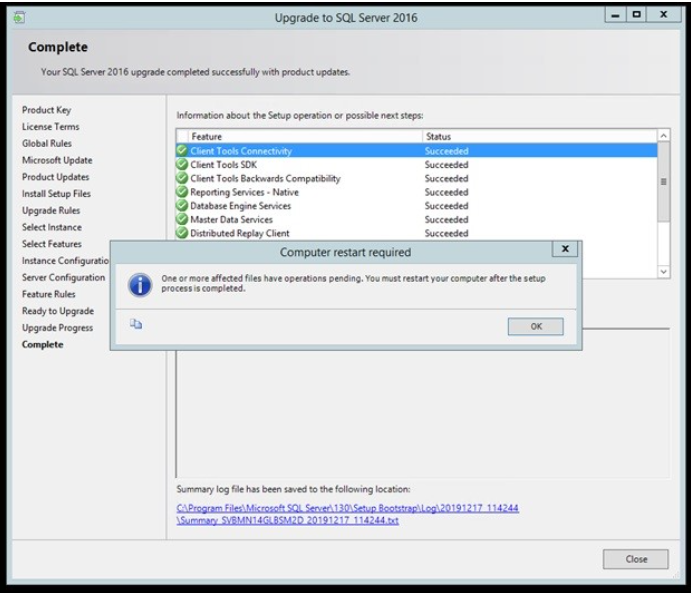Select the Server Configuration step
The height and width of the screenshot is (593, 691).
(63, 277)
